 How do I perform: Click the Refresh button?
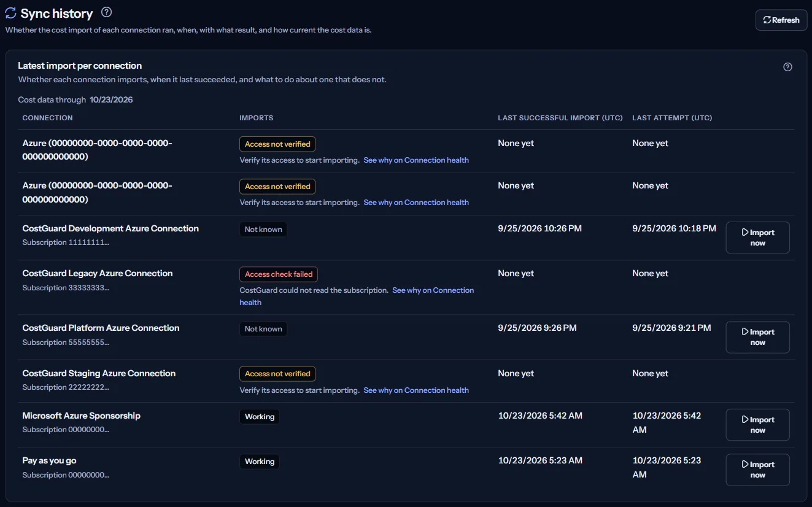coord(781,20)
